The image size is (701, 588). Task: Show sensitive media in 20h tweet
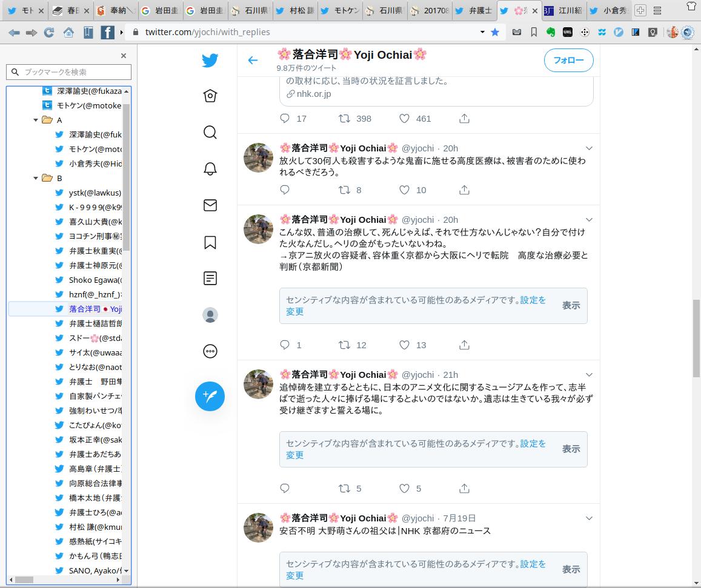point(571,306)
